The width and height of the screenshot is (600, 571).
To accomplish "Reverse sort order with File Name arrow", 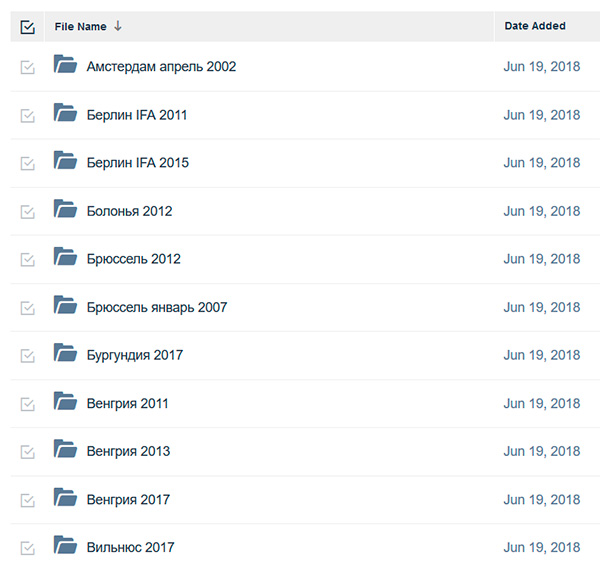I will click(x=118, y=26).
